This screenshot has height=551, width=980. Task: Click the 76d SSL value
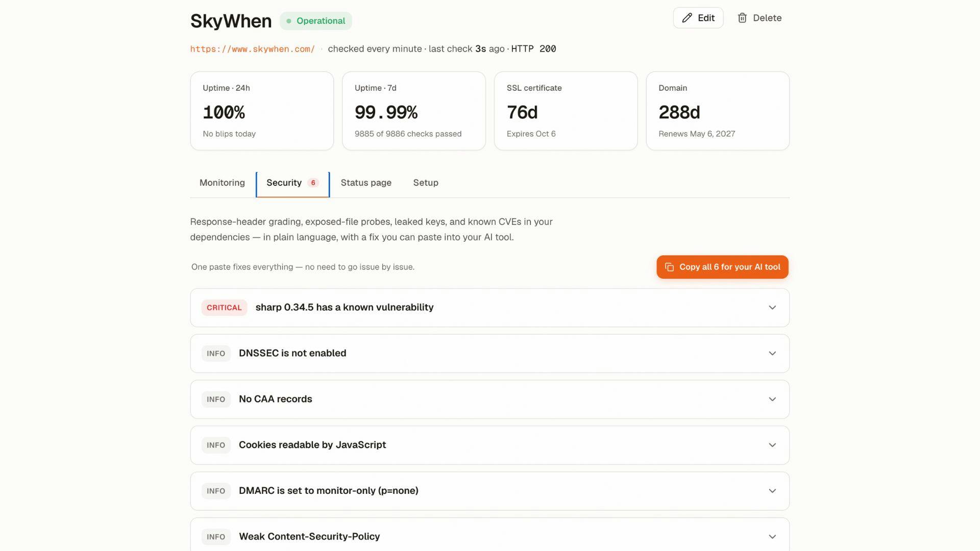522,112
